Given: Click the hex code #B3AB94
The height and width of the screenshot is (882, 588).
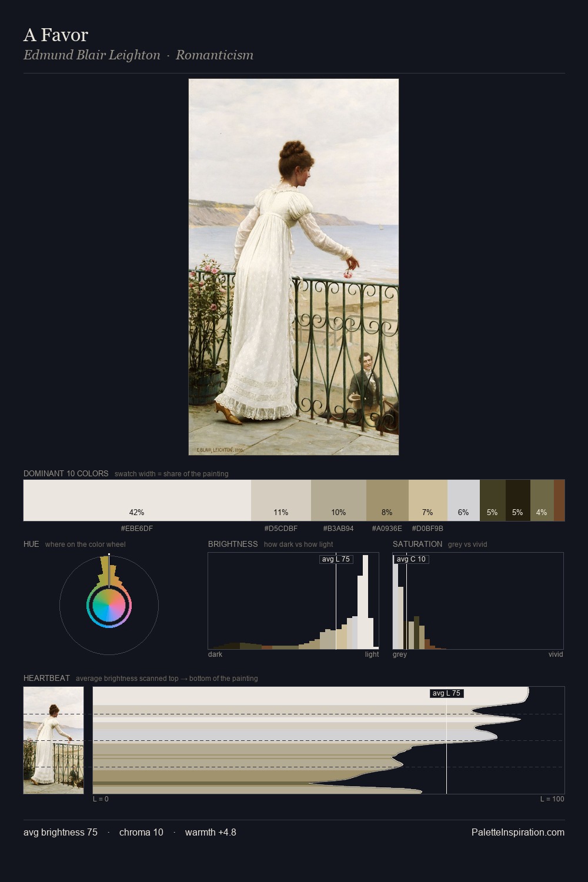Looking at the screenshot, I should pos(339,529).
